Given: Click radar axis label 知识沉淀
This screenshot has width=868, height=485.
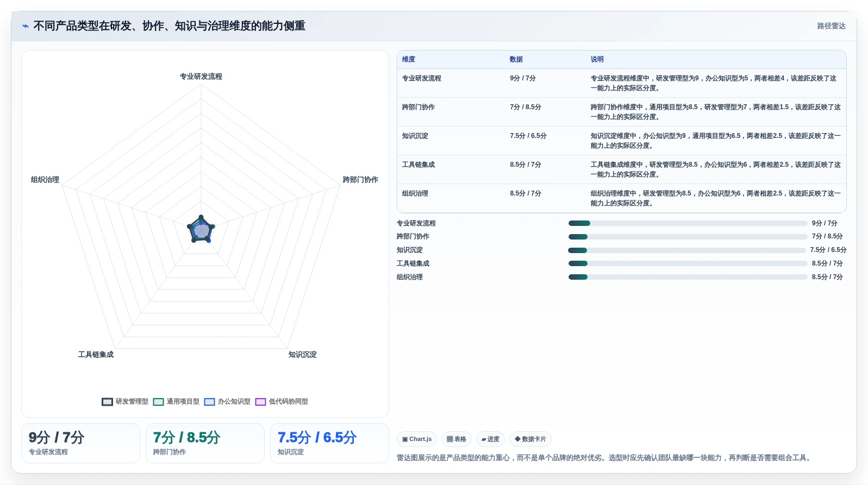Looking at the screenshot, I should click(302, 355).
